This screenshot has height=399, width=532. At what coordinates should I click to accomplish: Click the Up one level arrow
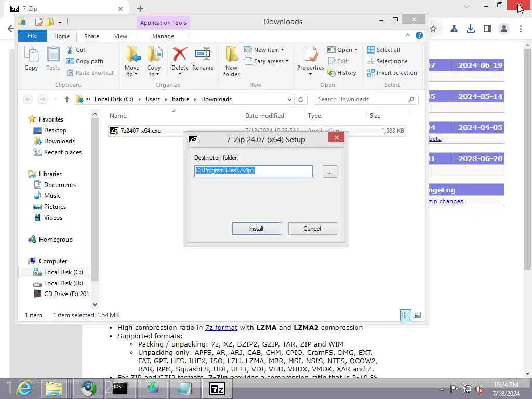point(67,99)
